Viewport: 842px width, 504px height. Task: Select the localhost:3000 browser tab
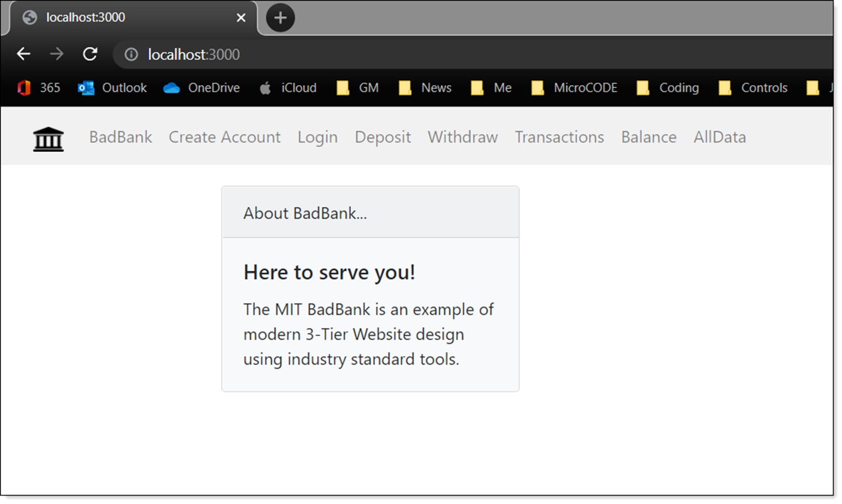pos(133,18)
